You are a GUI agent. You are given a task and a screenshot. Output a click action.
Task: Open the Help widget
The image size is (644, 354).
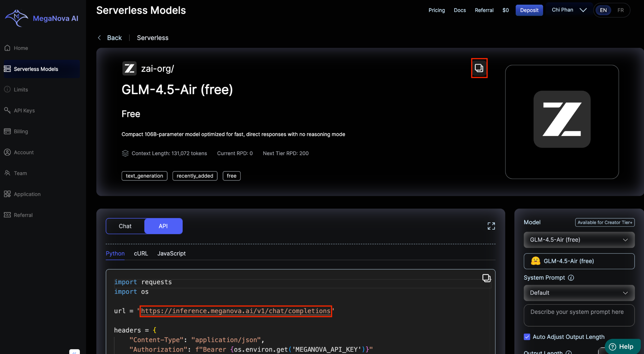tap(622, 346)
